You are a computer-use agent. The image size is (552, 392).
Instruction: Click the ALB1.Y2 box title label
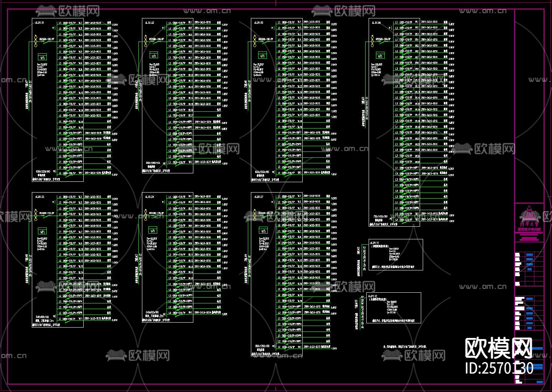coord(373,296)
